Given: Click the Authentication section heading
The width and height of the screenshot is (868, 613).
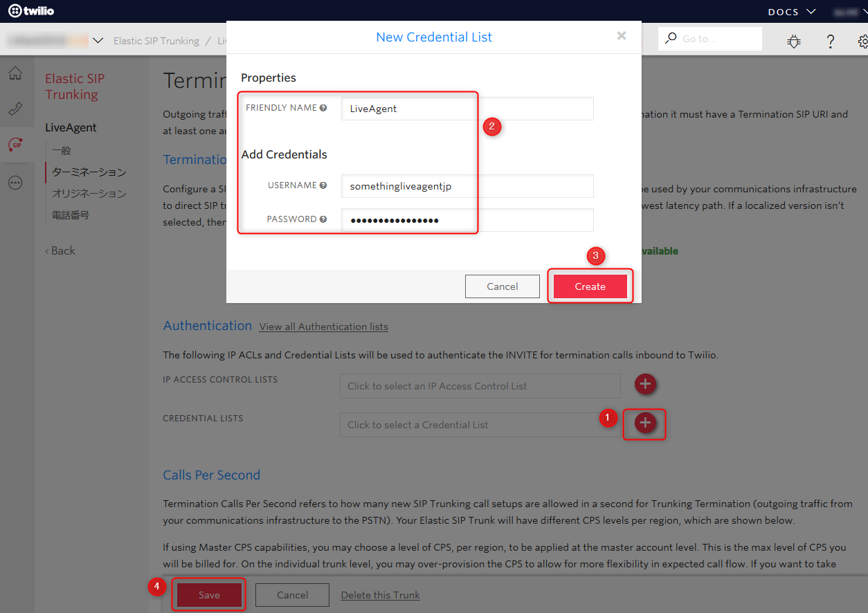Looking at the screenshot, I should [x=208, y=326].
